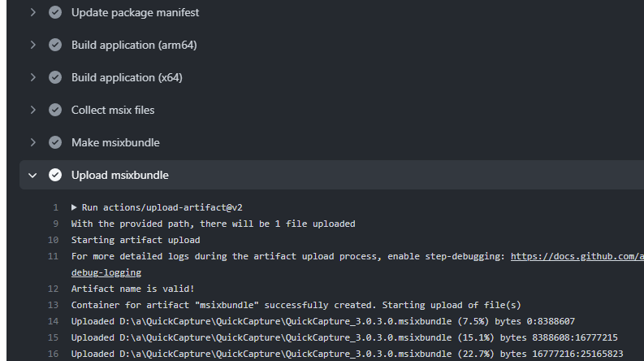Click the Update package manifest success checkmark
This screenshot has width=644, height=361.
tap(55, 12)
